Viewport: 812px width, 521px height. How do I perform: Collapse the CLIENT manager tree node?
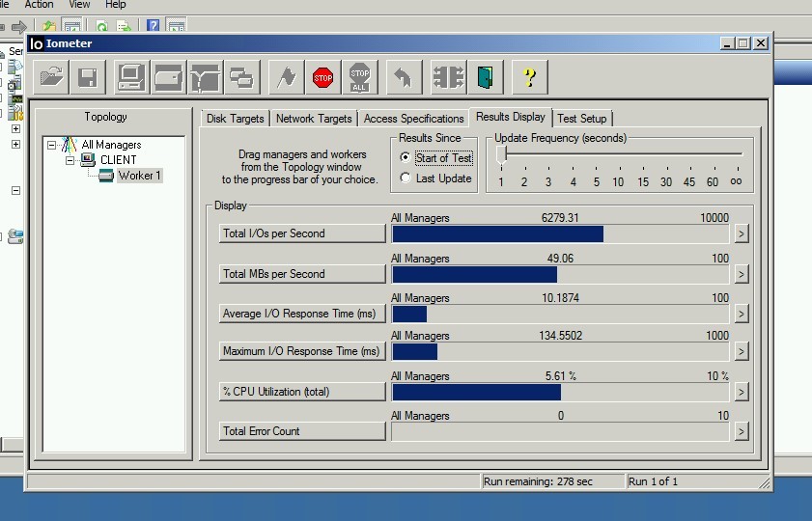[x=70, y=160]
